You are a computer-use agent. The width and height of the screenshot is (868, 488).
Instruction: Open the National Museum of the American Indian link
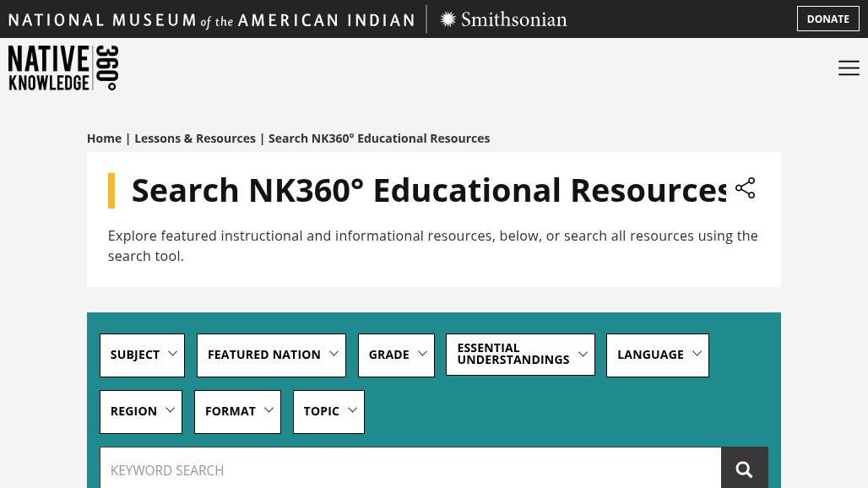click(211, 19)
